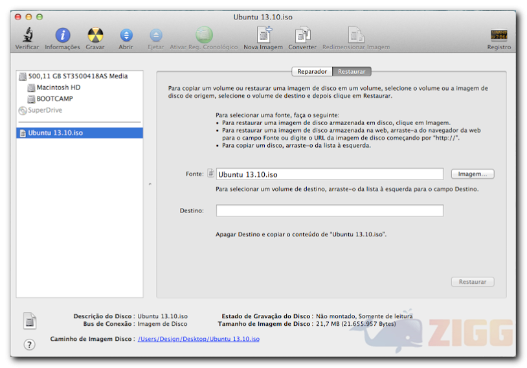This screenshot has width=527, height=368.
Task: Select SuperDrive in the sidebar
Action: click(80, 110)
